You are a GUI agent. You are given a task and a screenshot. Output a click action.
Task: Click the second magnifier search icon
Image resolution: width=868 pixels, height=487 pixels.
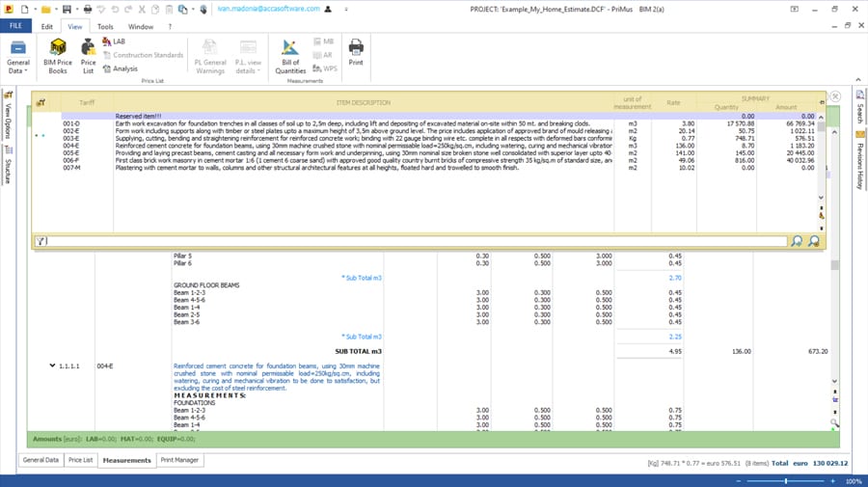tap(814, 241)
